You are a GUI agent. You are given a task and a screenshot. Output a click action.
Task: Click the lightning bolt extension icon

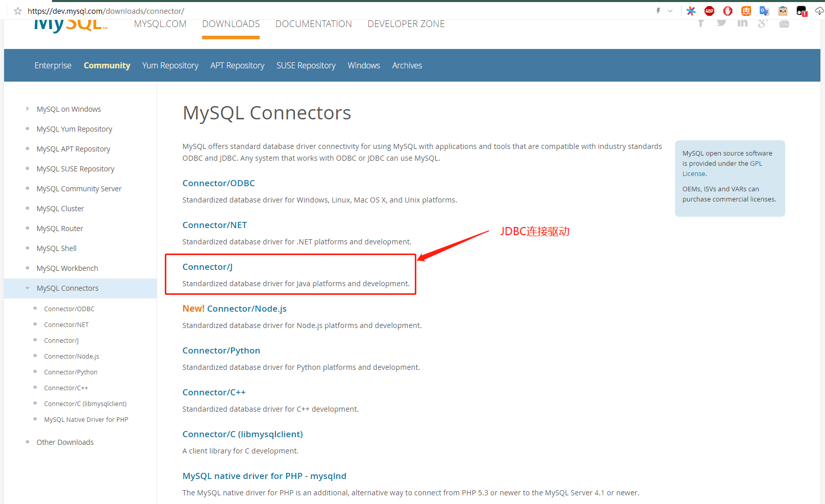[658, 11]
